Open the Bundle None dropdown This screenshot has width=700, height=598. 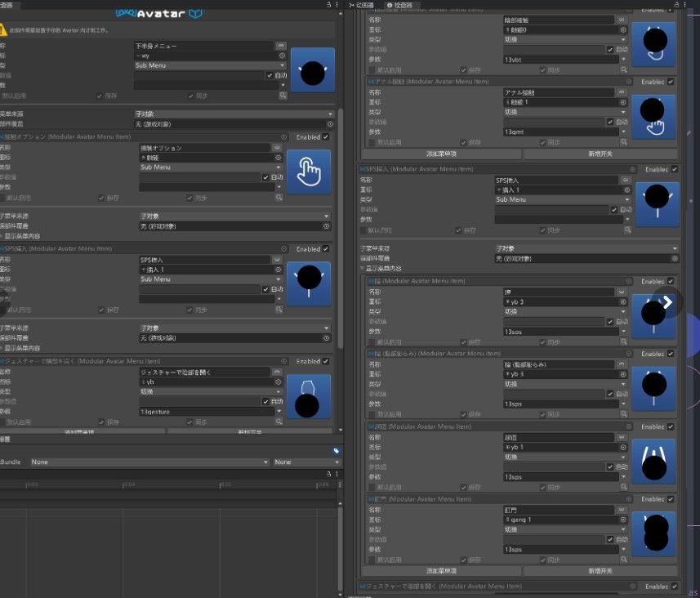point(149,462)
